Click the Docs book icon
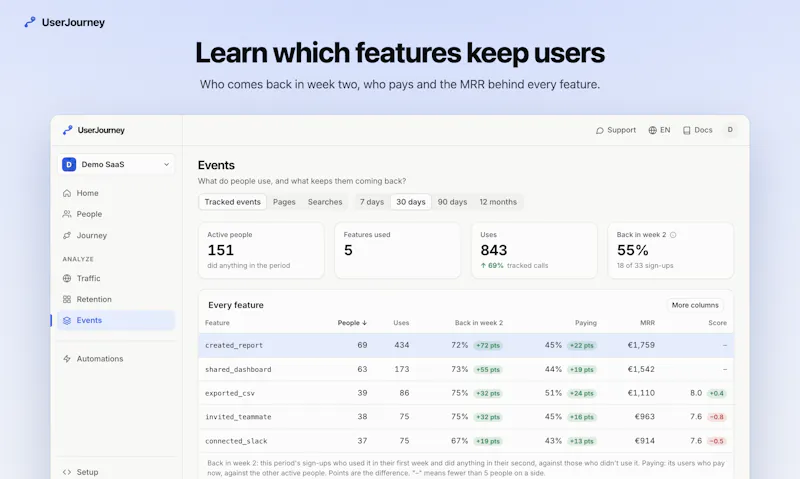The height and width of the screenshot is (479, 800). pos(687,131)
